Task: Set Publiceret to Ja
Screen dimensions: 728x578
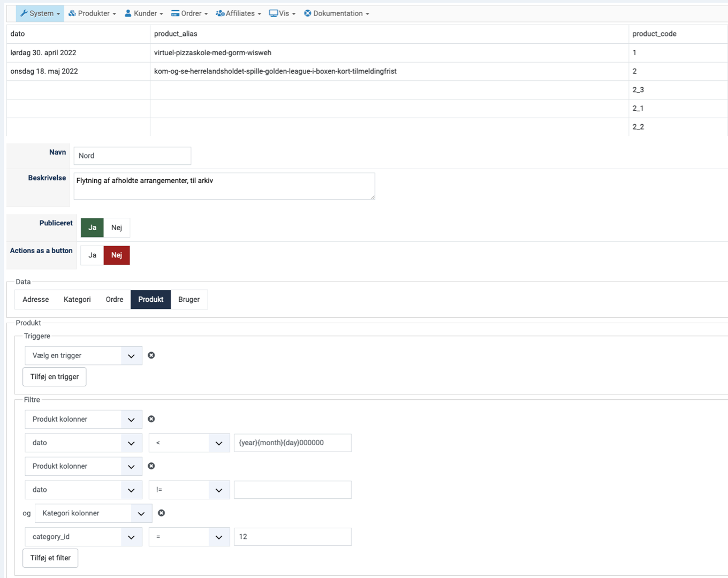Action: point(92,227)
